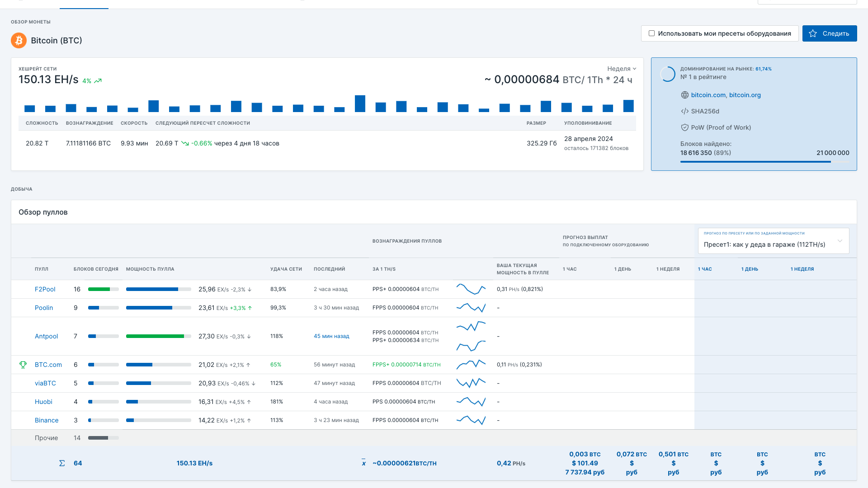Click the shield icon beside PoW
Image resolution: width=868 pixels, height=488 pixels.
[x=684, y=127]
